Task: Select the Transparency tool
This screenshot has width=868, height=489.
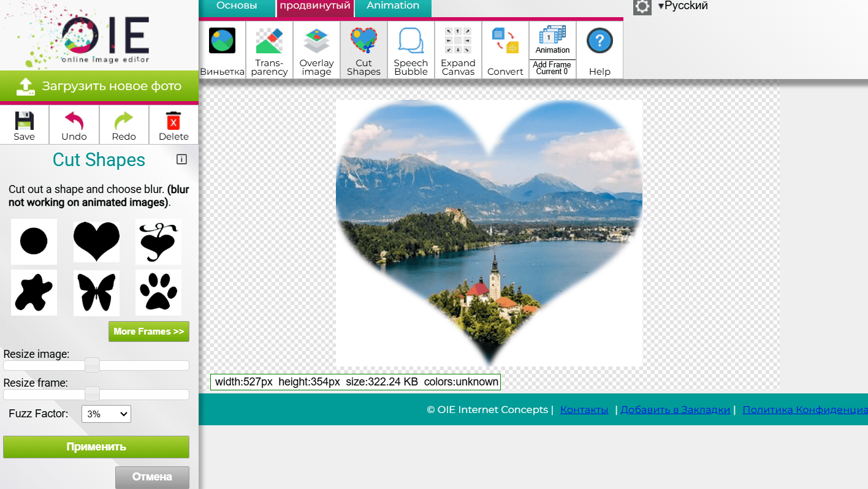Action: coord(269,50)
